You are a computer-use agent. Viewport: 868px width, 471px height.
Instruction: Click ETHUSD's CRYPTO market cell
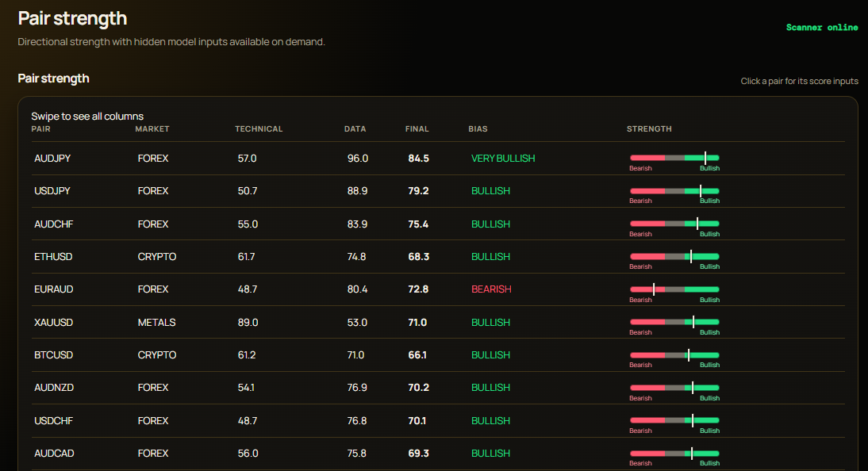click(156, 257)
